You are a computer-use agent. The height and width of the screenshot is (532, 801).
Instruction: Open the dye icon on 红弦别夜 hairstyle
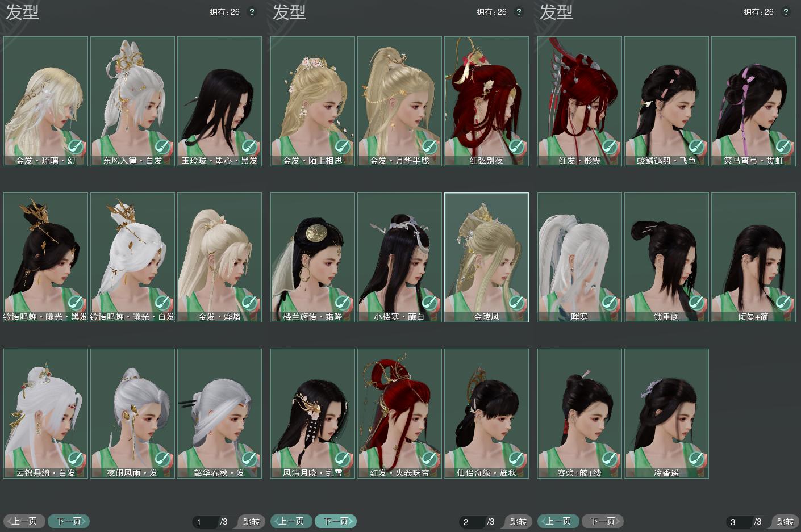tap(516, 146)
